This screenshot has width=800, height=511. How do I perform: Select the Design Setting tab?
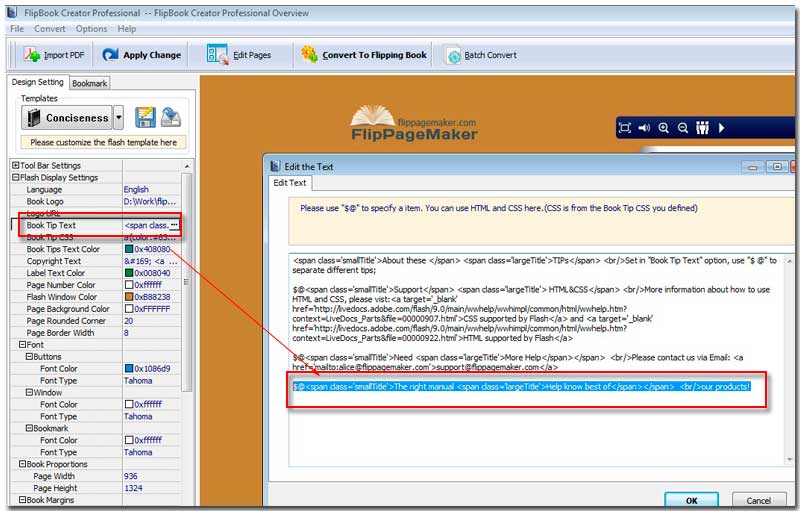(37, 82)
